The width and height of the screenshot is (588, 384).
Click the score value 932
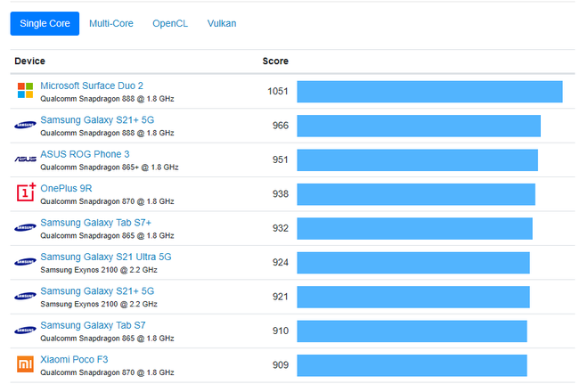click(x=280, y=228)
